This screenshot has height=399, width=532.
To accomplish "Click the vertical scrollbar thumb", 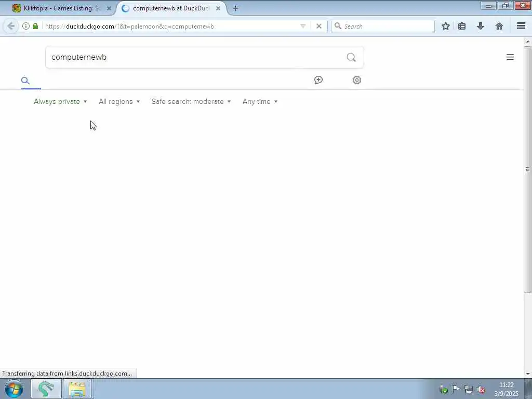I will coord(528,169).
